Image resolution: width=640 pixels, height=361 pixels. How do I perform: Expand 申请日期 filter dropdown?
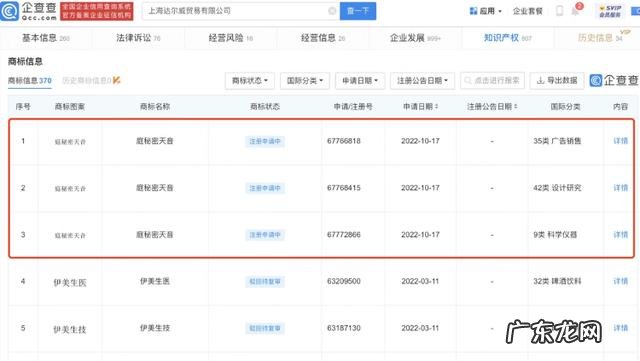tap(360, 81)
